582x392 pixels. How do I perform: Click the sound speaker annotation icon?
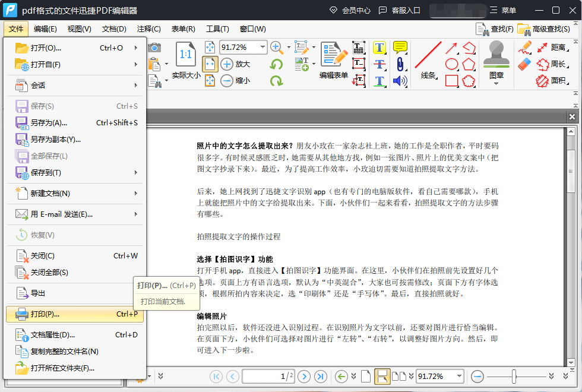(x=400, y=81)
